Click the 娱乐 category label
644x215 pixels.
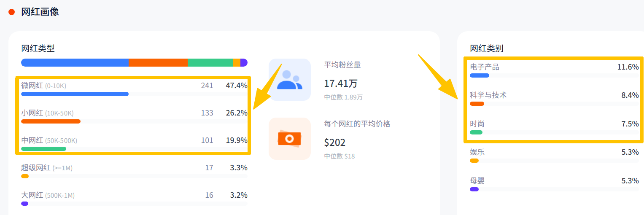click(477, 152)
